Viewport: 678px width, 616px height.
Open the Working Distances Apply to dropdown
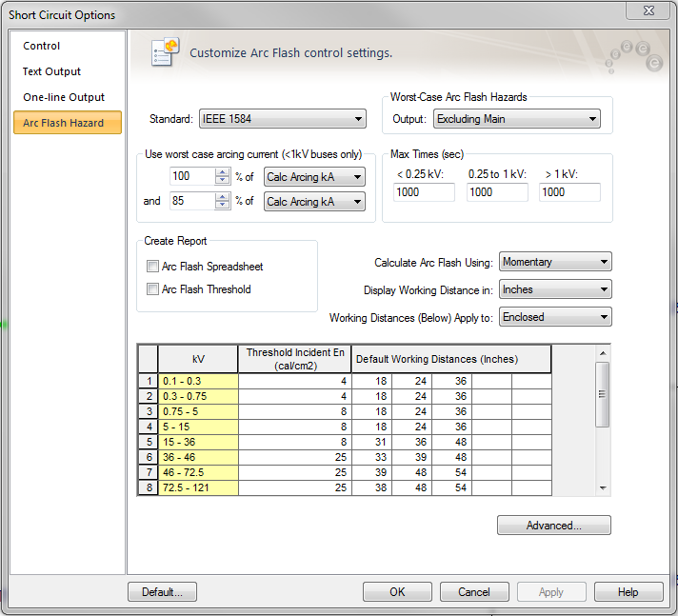[x=555, y=317]
